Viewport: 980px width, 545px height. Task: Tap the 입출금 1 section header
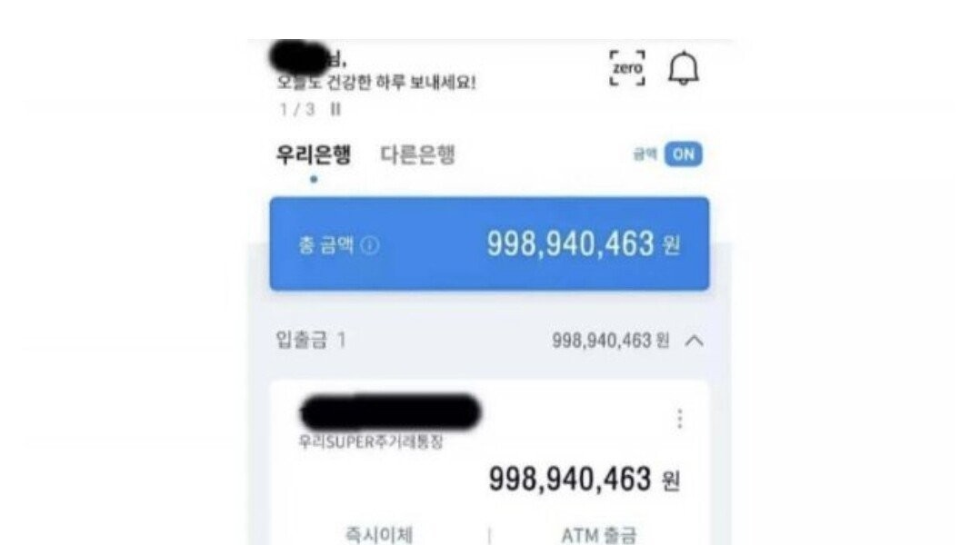311,341
